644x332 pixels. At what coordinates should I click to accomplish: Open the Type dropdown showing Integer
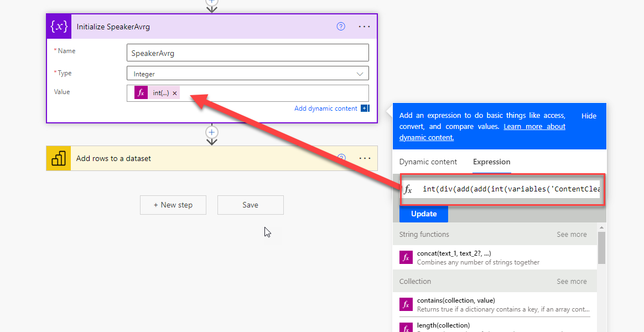click(247, 74)
